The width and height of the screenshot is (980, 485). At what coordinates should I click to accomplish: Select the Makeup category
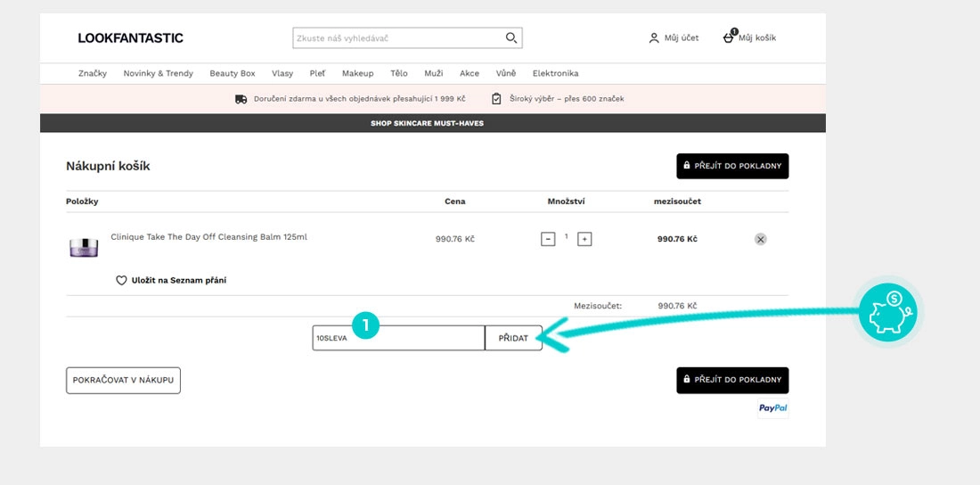pos(358,73)
